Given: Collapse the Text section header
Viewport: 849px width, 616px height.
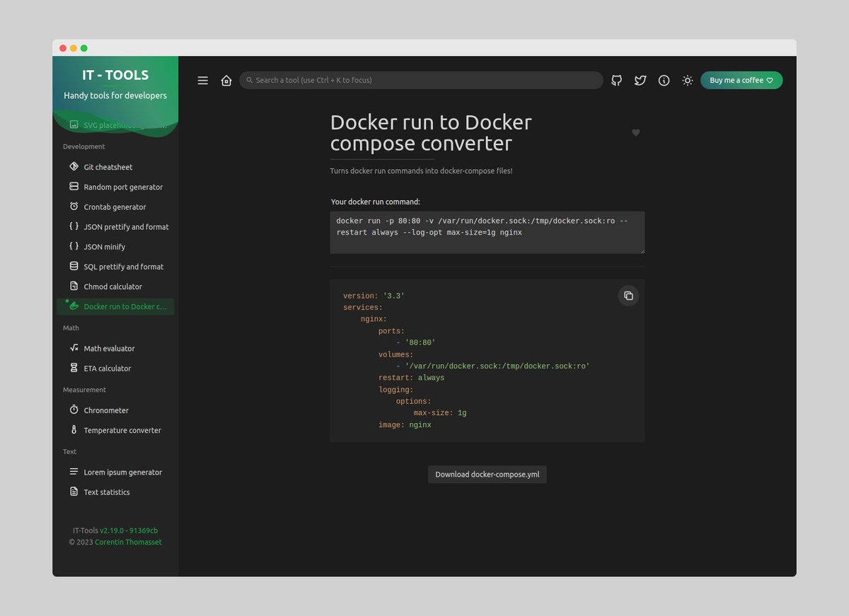Looking at the screenshot, I should pos(70,451).
